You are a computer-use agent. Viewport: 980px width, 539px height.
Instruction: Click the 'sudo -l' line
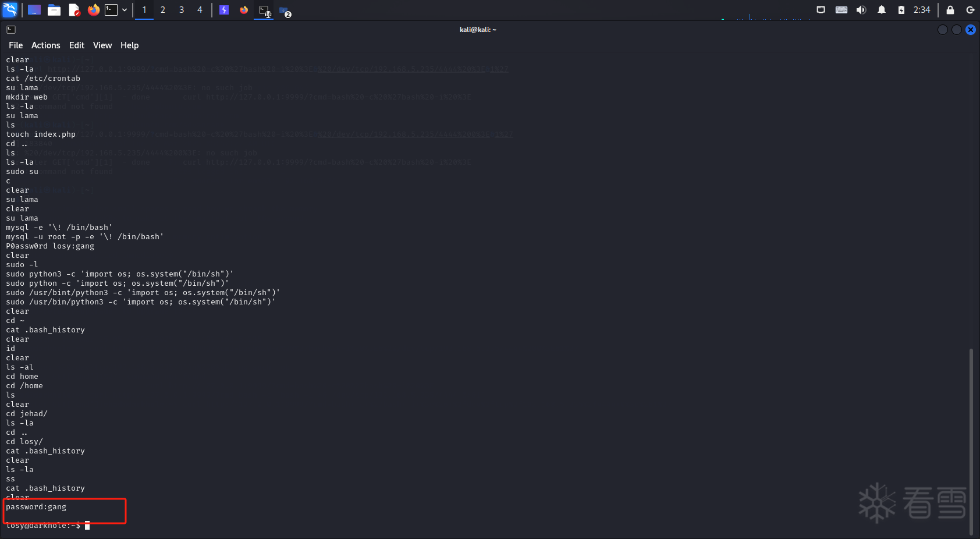pos(22,265)
